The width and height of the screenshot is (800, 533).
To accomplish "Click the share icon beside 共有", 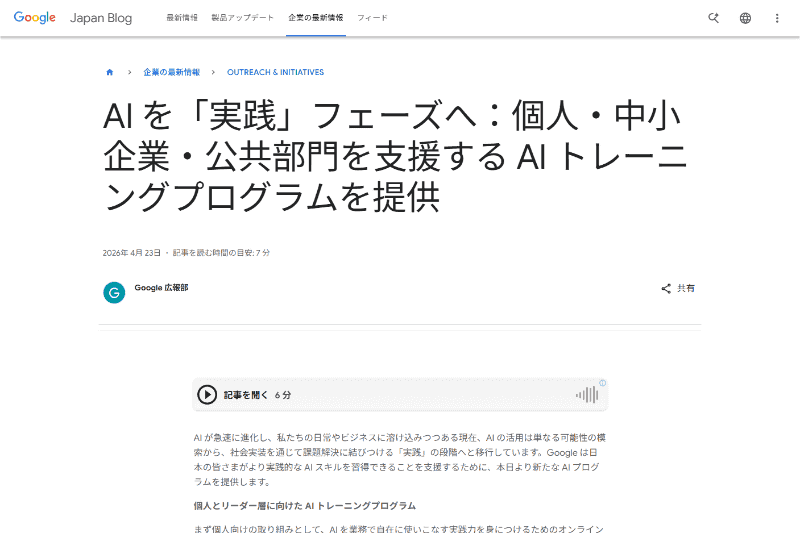I will [x=666, y=289].
